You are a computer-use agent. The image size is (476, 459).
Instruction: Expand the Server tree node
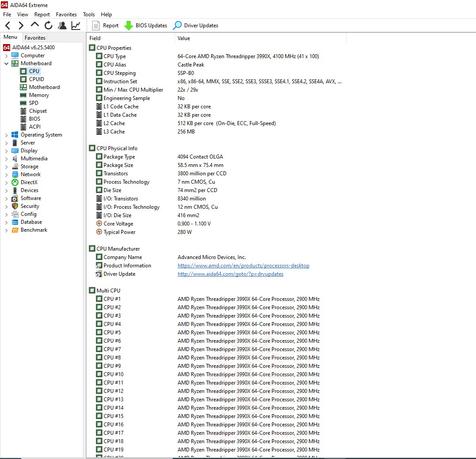6,143
